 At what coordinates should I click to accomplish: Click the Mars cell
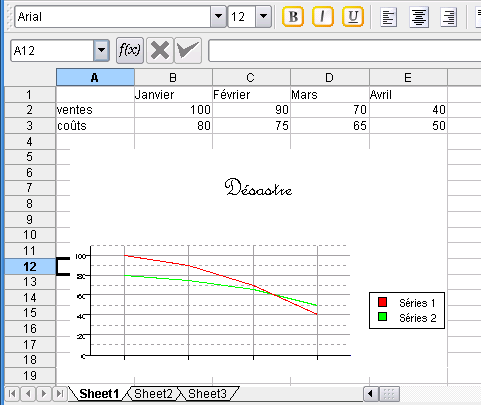(330, 95)
